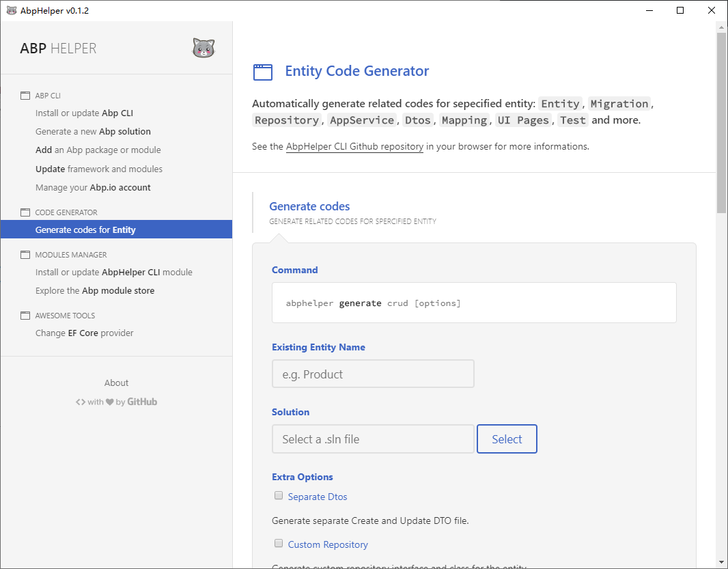Click the Modules Manager section window icon

coord(25,255)
